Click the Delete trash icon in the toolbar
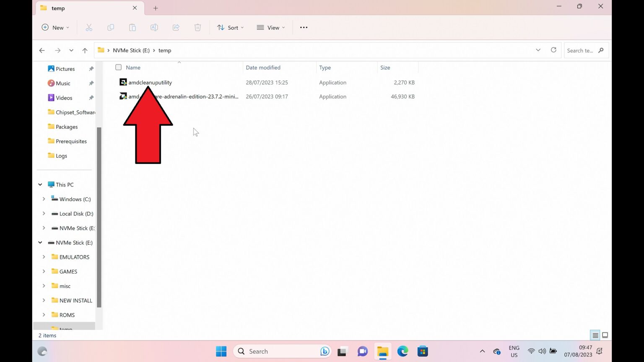The image size is (644, 362). (x=197, y=27)
